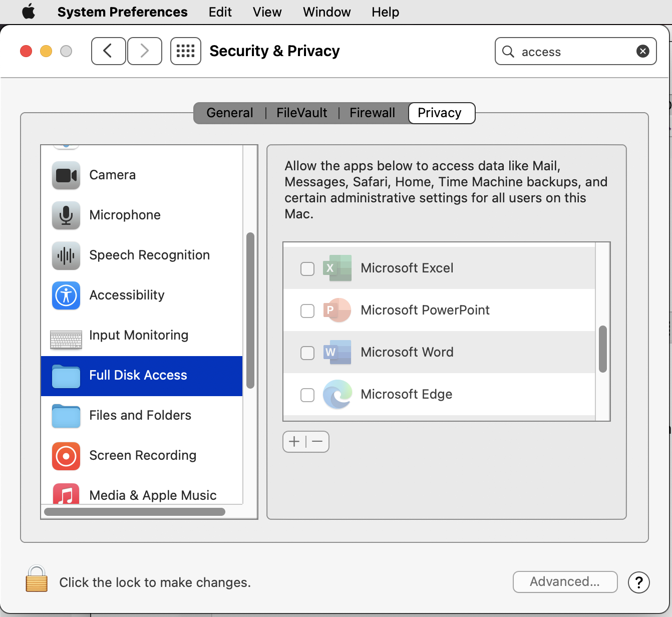The height and width of the screenshot is (617, 672).
Task: Show all preferences grid button
Action: click(x=186, y=51)
